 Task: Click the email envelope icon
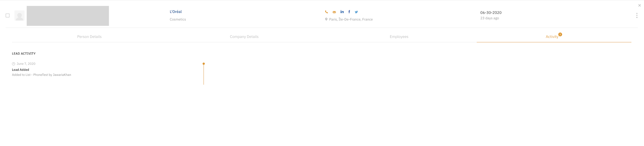(x=334, y=12)
